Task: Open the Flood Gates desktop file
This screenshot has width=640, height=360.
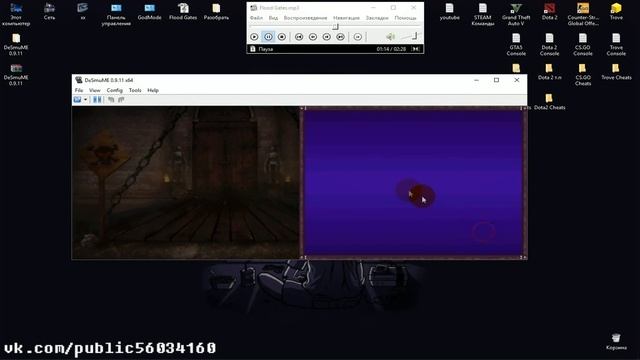Action: 183,11
